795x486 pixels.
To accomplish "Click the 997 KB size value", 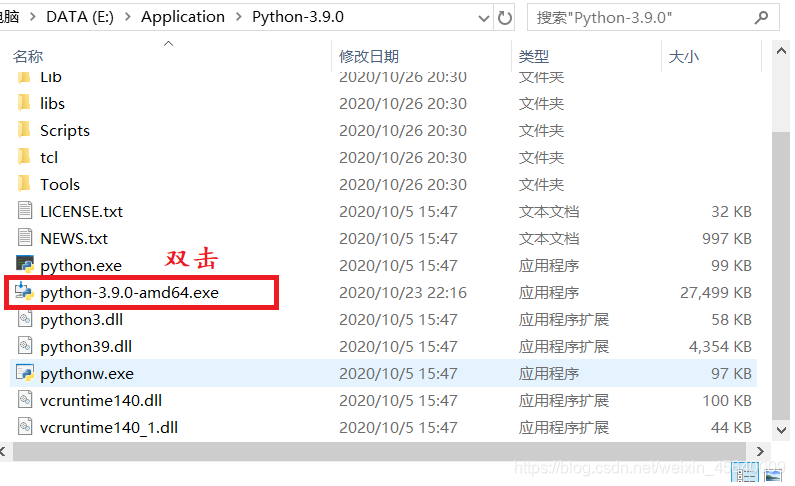I will [727, 238].
